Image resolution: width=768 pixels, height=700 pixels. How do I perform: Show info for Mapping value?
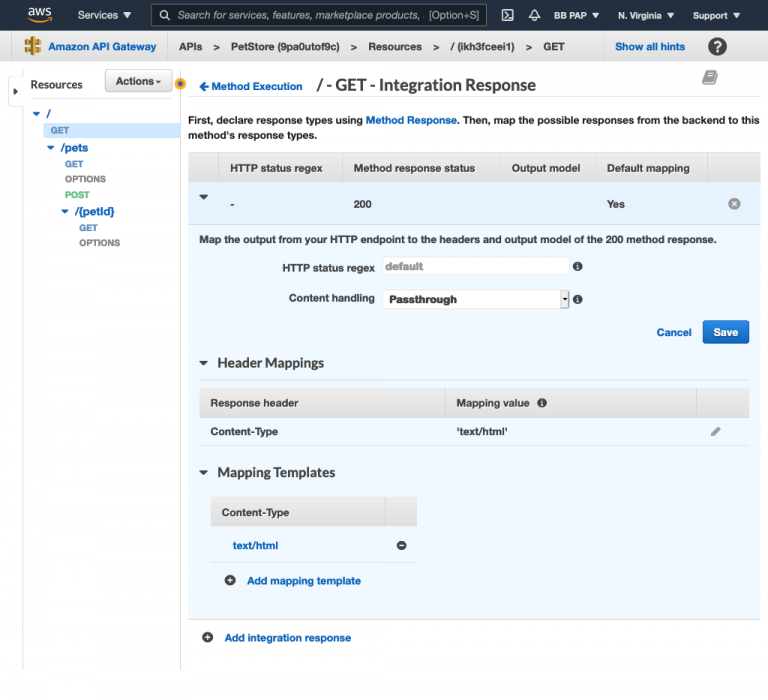tap(542, 403)
